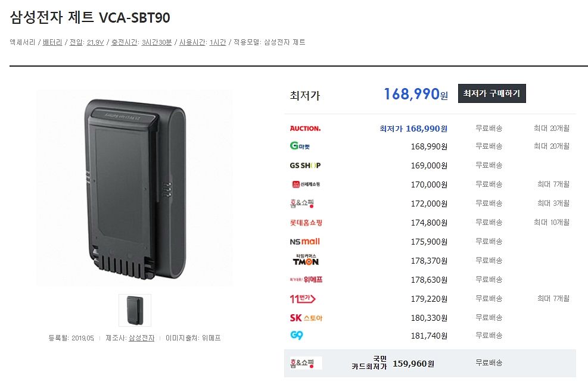Open the 롯데홈쇼핑 shop logo
The width and height of the screenshot is (588, 388).
point(306,223)
